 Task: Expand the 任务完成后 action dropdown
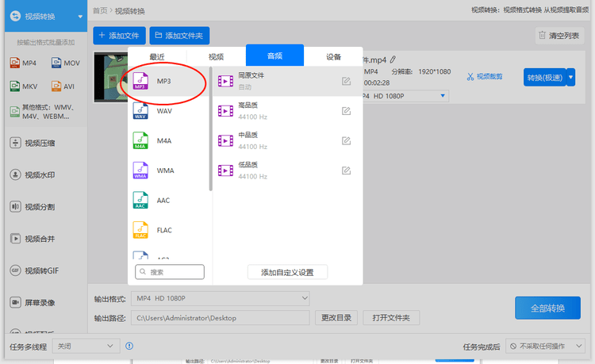[x=546, y=347]
